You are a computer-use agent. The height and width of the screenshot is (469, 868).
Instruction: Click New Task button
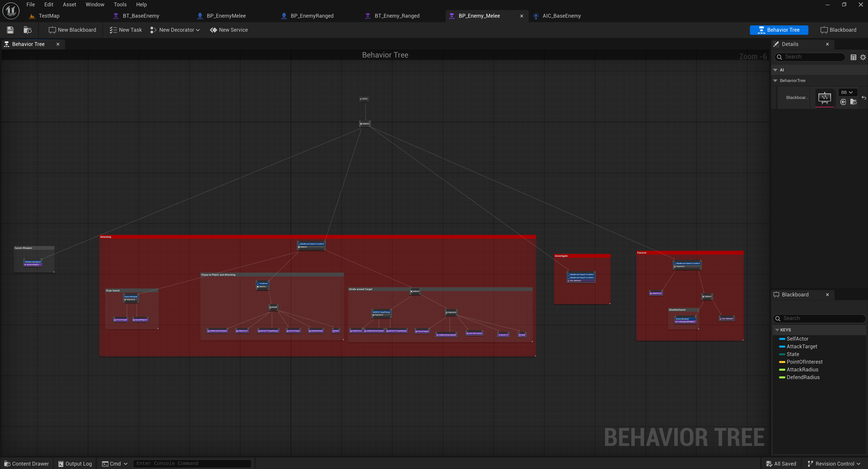pos(126,30)
